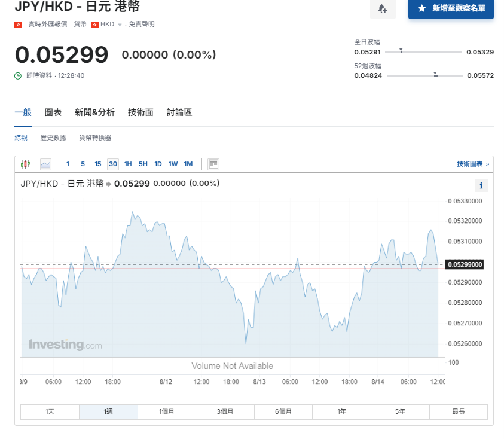The width and height of the screenshot is (504, 439).
Task: Click the news overlay icon in chart toolbar
Action: (x=213, y=164)
